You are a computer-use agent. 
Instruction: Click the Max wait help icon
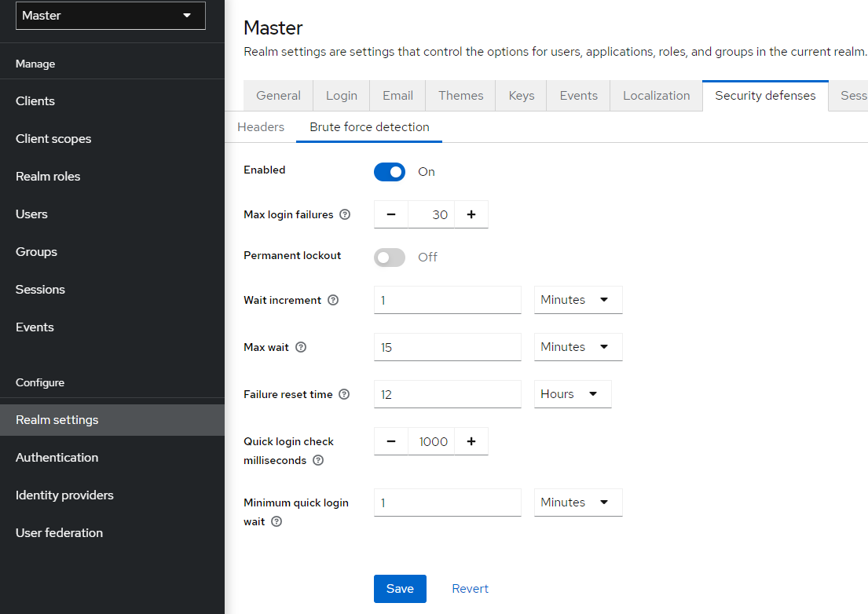coord(301,347)
